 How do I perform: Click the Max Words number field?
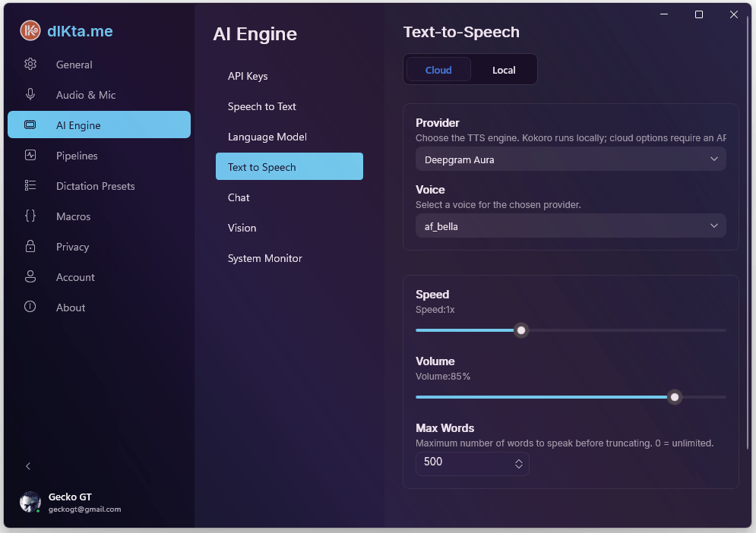(472, 463)
